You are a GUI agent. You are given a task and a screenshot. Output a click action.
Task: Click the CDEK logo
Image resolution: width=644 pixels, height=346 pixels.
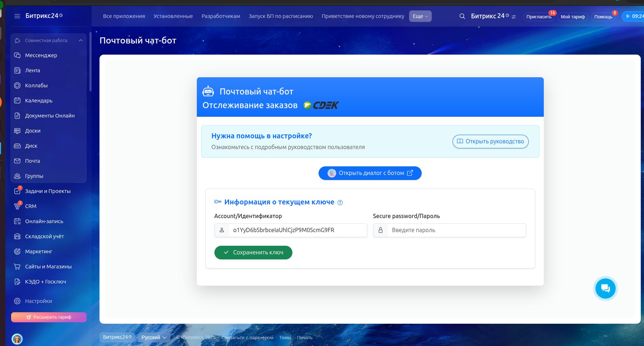pyautogui.click(x=321, y=105)
